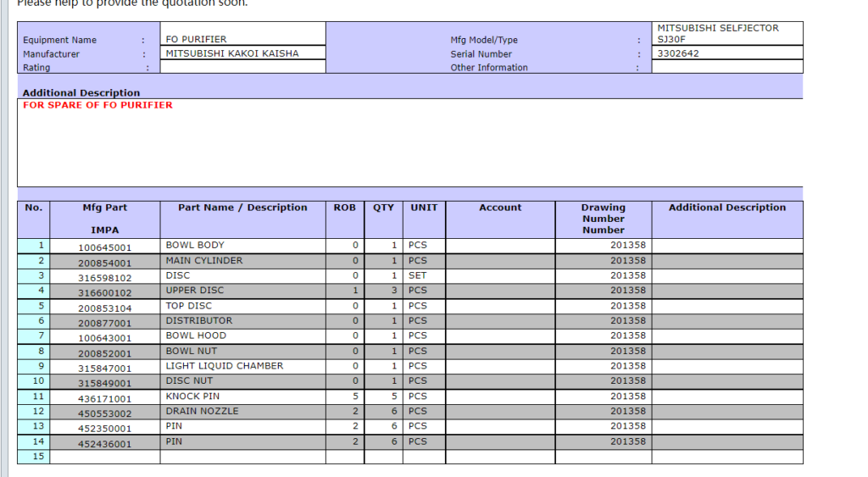The width and height of the screenshot is (868, 477).
Task: Click the empty Other Information field
Action: (726, 67)
